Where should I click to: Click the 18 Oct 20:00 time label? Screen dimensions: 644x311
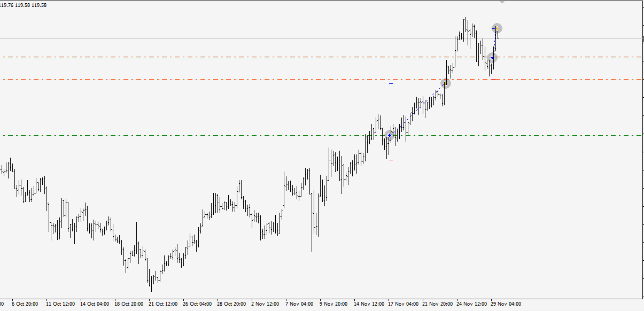(129, 304)
